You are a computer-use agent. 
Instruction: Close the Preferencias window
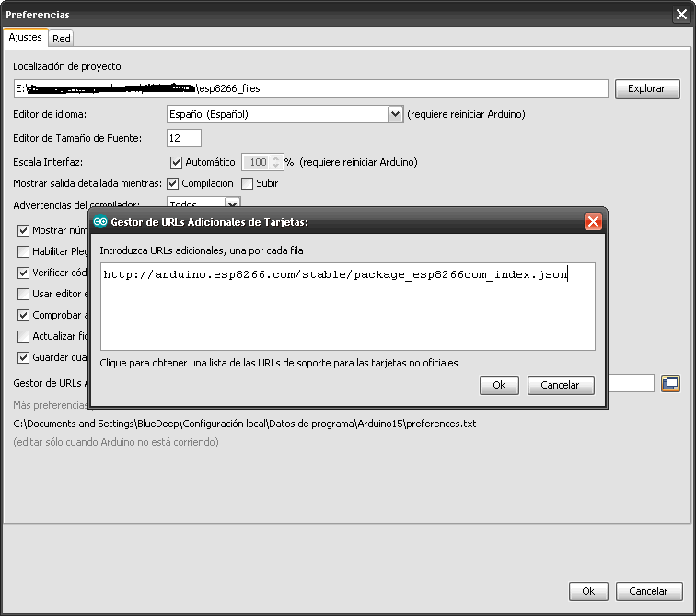681,15
